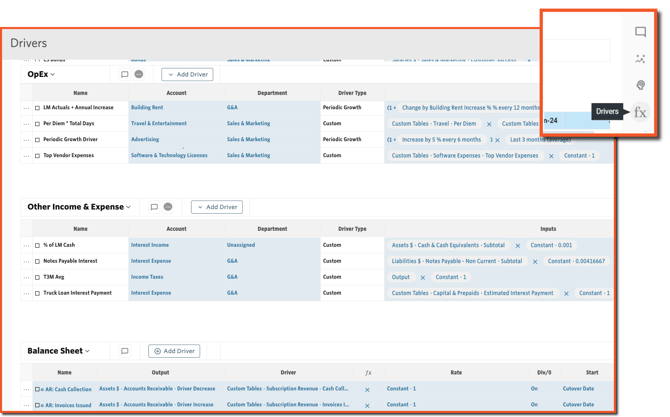Viewport: 670px width, 417px height.
Task: Open row menu for Per Diem * Total Days
Action: pos(28,124)
